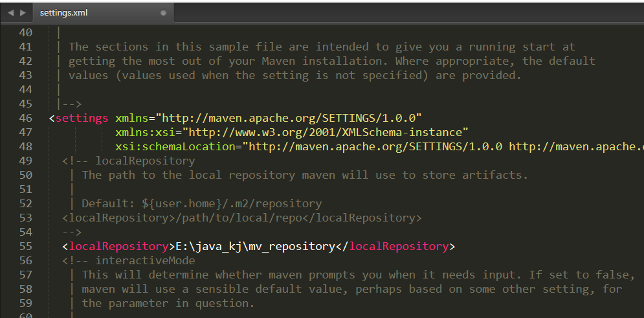Click comment text "the parameter in question."

(x=168, y=304)
